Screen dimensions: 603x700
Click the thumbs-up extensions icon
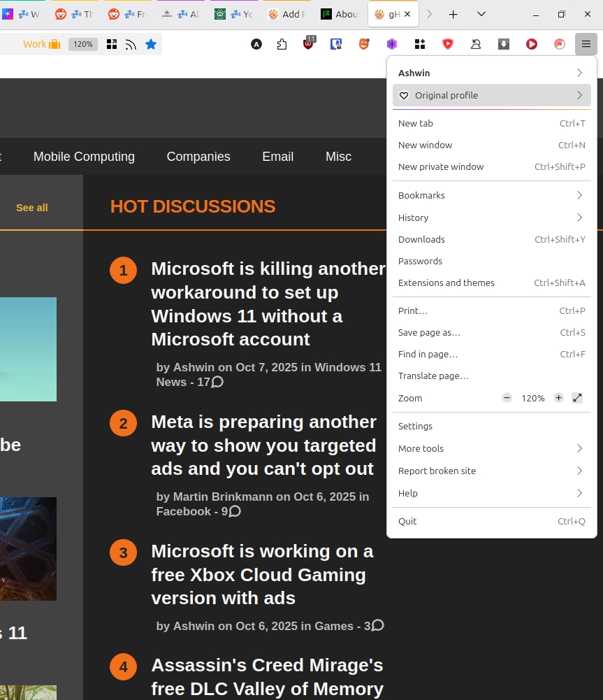pos(282,43)
